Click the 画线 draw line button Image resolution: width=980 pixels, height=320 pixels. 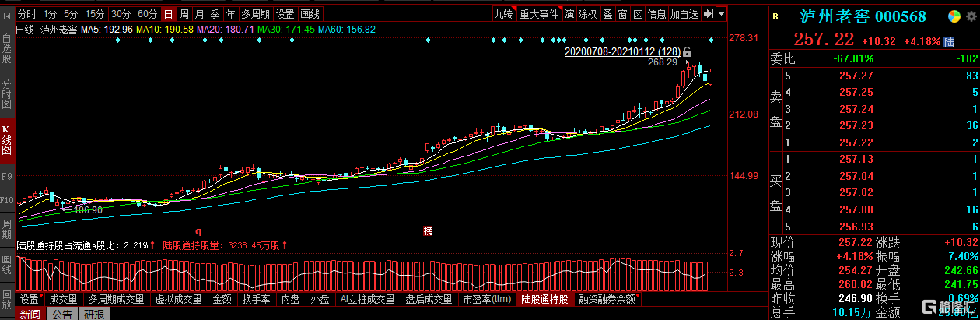(310, 14)
